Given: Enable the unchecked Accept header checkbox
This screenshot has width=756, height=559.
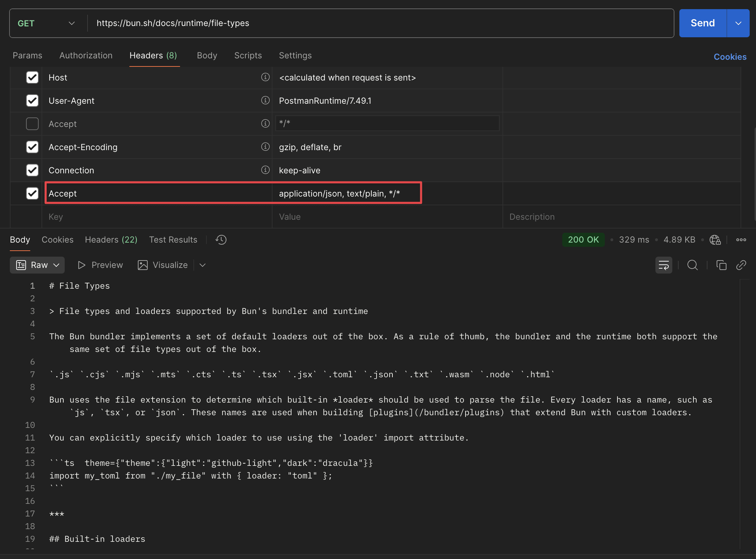Looking at the screenshot, I should click(32, 124).
